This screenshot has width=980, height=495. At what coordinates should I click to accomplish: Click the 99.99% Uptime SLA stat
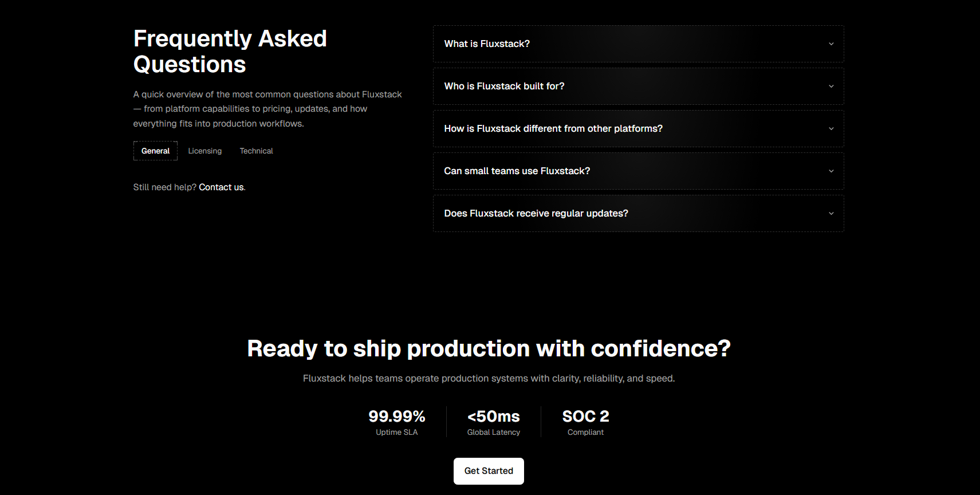click(x=397, y=422)
